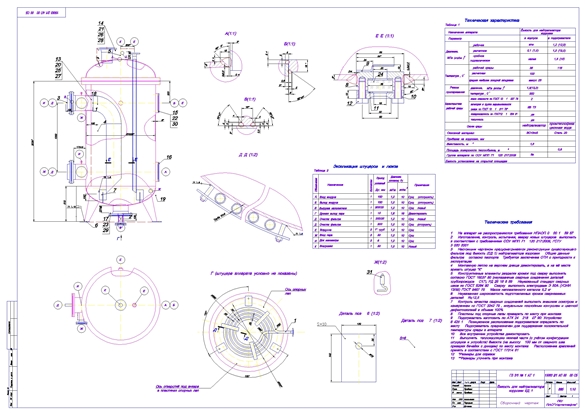585x413 pixels.
Task: Select position callout 6 at vessel leg
Action: [96, 225]
